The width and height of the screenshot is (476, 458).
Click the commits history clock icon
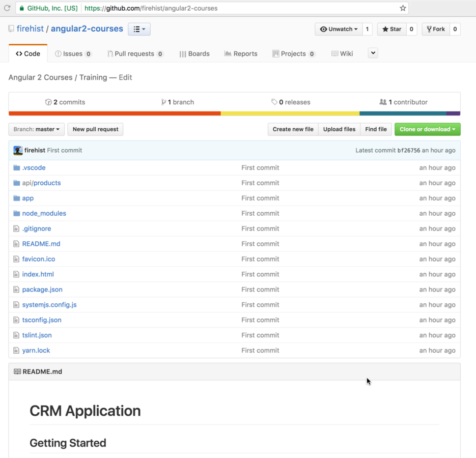click(x=48, y=102)
